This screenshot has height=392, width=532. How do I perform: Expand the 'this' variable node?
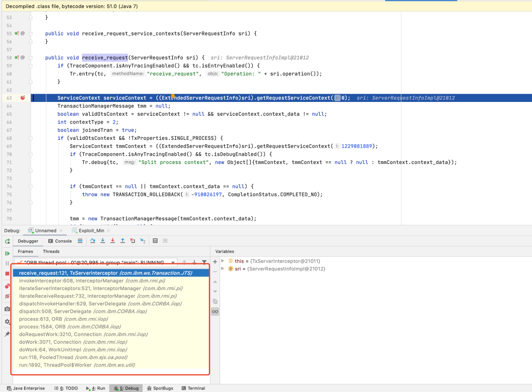coord(223,261)
